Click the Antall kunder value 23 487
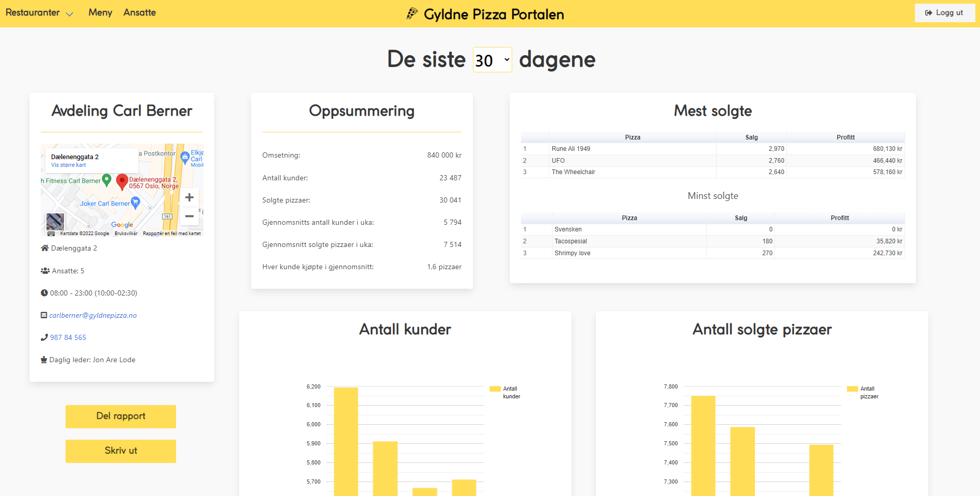 coord(450,178)
